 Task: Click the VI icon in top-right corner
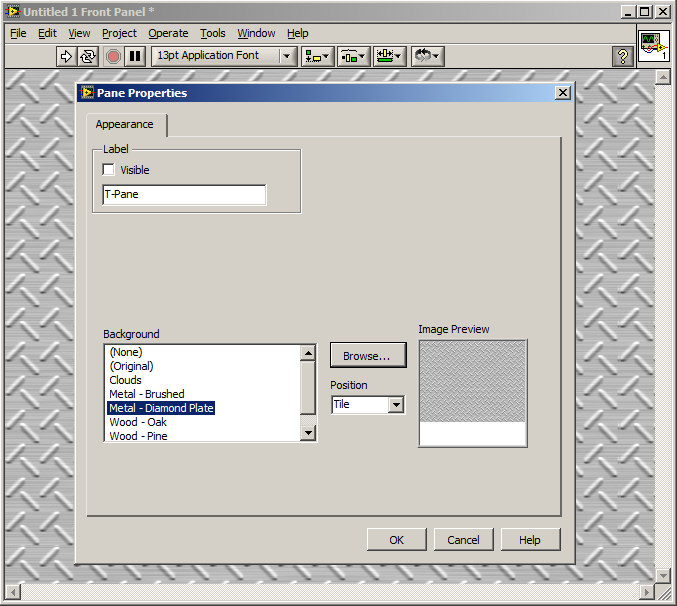654,46
